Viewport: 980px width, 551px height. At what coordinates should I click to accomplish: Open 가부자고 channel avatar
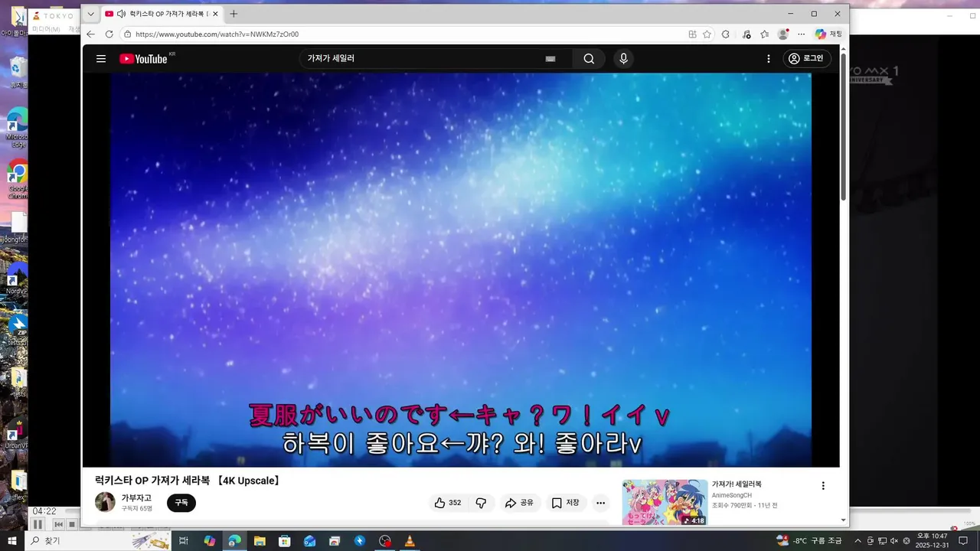click(x=105, y=503)
